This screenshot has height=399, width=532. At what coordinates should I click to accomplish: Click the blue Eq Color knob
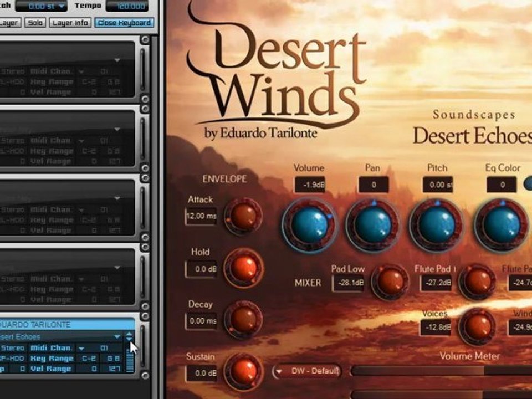click(x=502, y=226)
